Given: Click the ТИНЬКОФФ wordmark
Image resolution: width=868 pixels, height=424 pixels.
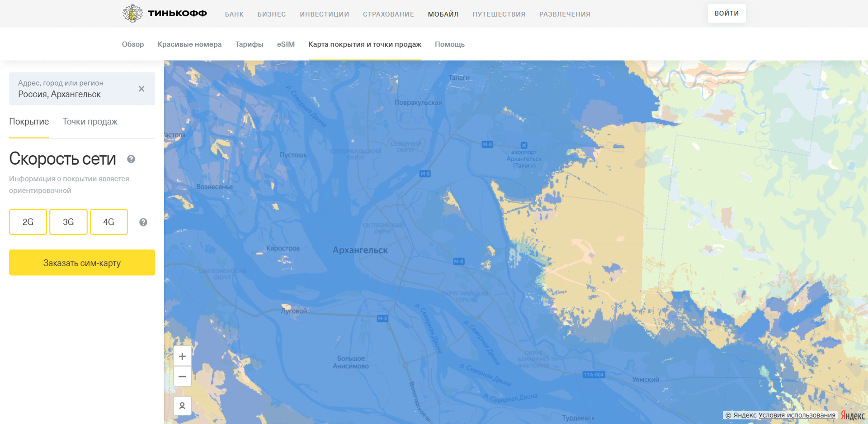Looking at the screenshot, I should pyautogui.click(x=178, y=14).
